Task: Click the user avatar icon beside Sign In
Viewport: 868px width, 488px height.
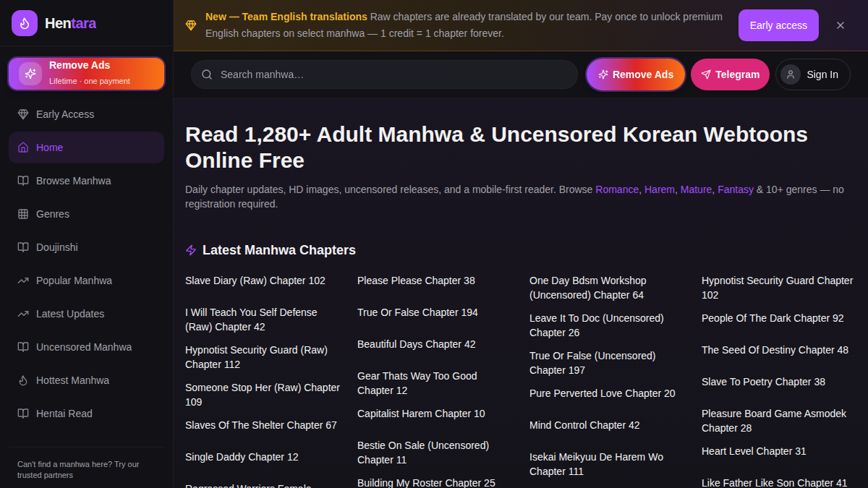Action: [x=791, y=74]
